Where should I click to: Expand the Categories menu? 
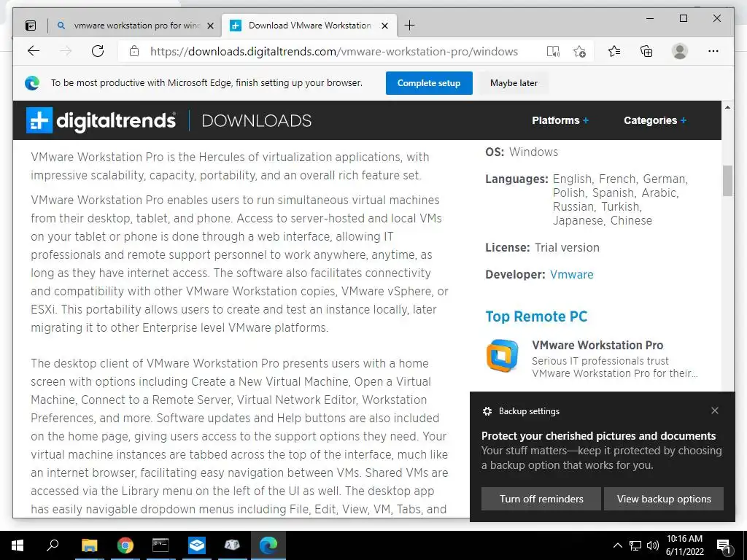655,120
